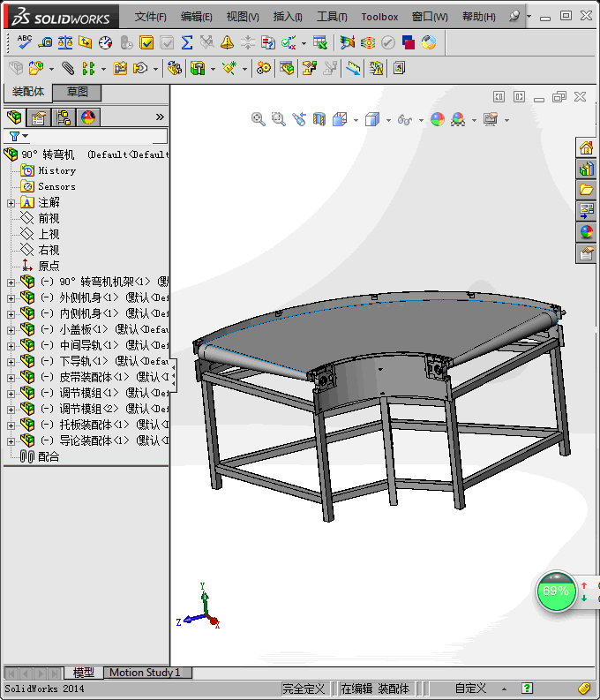Image resolution: width=600 pixels, height=700 pixels.
Task: Click the Performance gauge dial icon
Action: [105, 42]
